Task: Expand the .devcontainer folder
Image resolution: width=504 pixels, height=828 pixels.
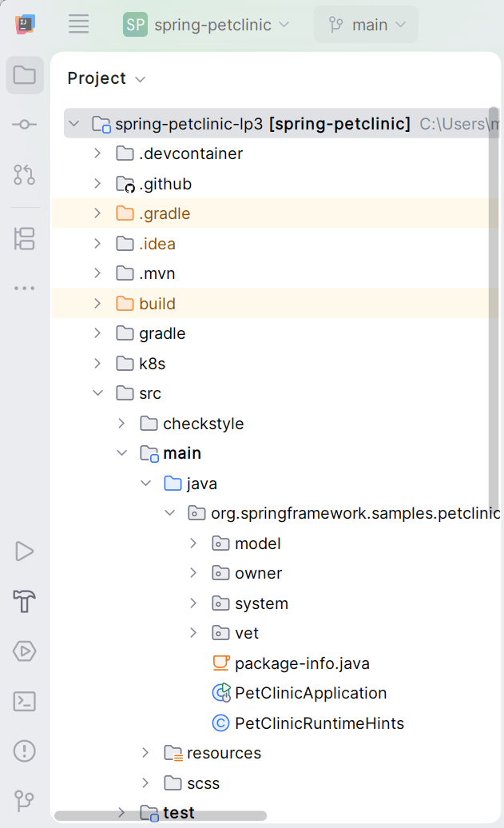Action: point(97,153)
